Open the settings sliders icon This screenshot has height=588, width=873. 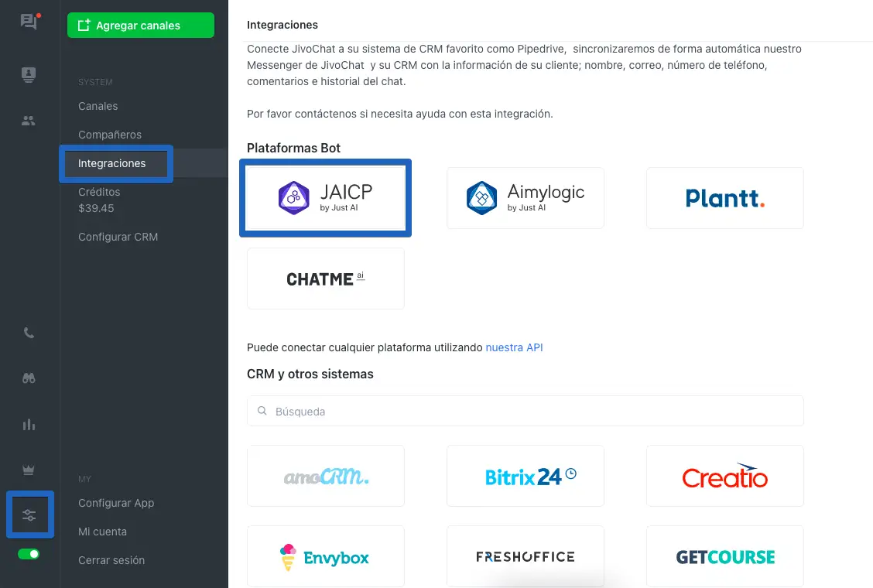tap(29, 515)
